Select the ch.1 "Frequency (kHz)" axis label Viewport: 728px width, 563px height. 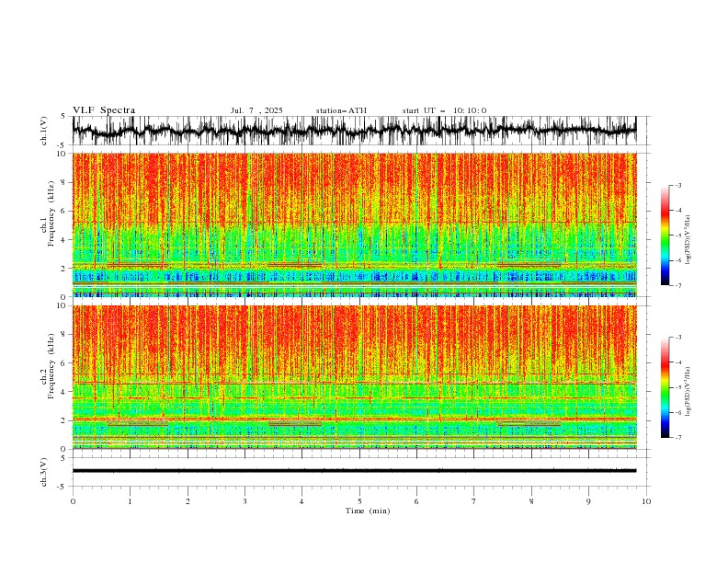coord(51,213)
